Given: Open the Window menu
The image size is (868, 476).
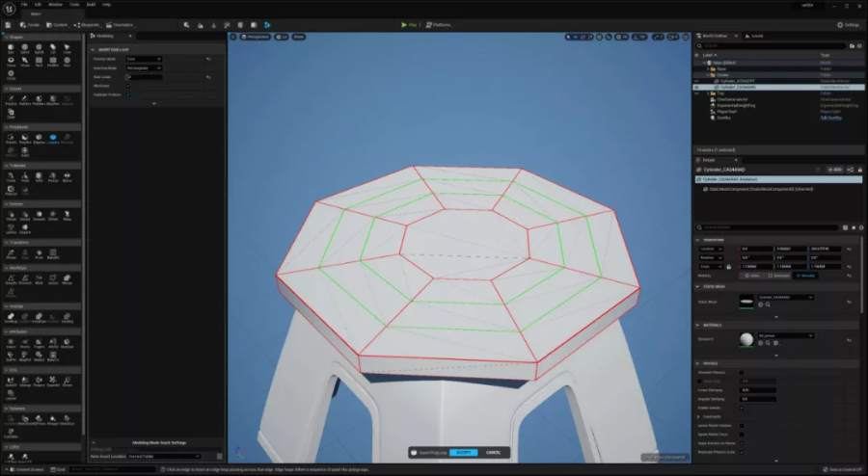Looking at the screenshot, I should point(55,5).
